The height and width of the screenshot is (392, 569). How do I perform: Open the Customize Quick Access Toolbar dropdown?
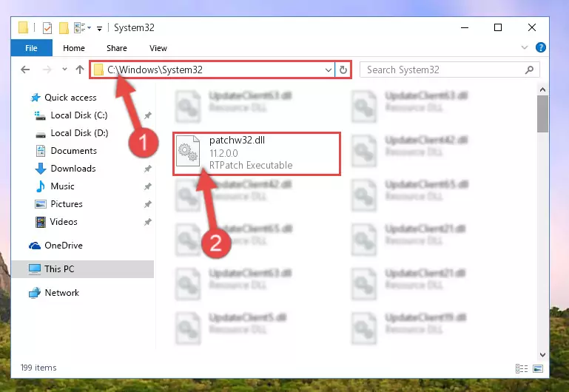point(99,28)
